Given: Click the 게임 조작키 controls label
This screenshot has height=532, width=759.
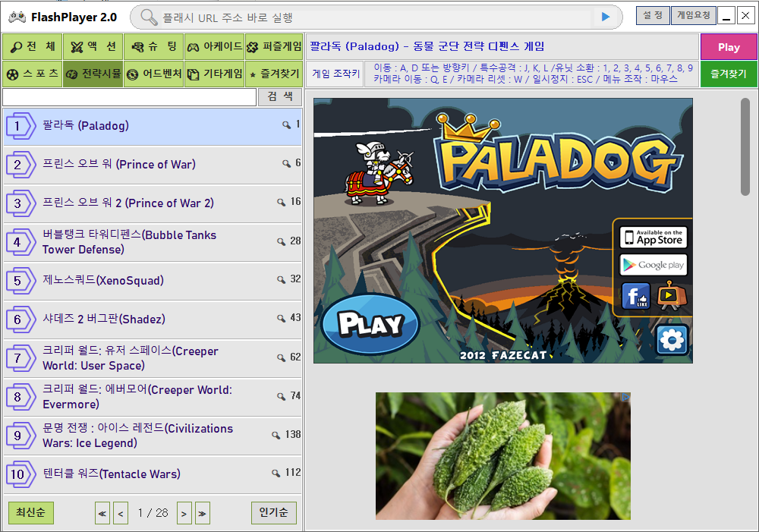Looking at the screenshot, I should coord(336,74).
